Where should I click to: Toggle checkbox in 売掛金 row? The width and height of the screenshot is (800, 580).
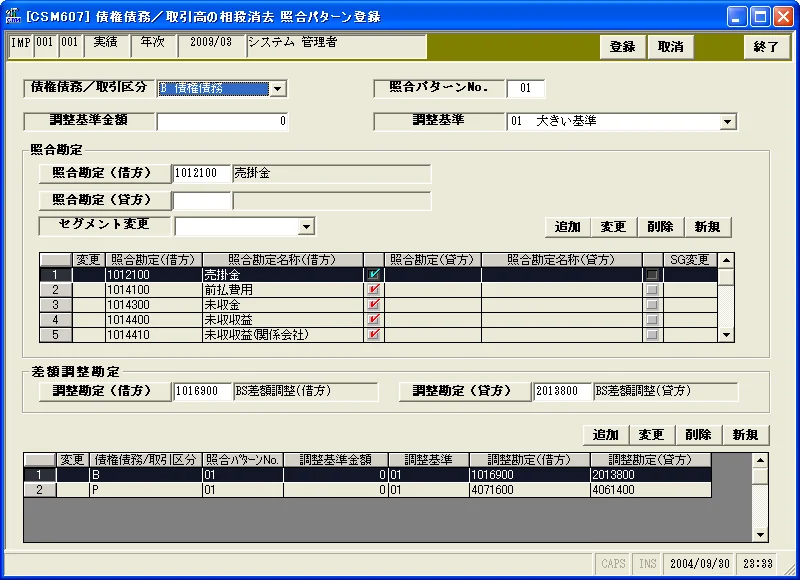[x=373, y=274]
